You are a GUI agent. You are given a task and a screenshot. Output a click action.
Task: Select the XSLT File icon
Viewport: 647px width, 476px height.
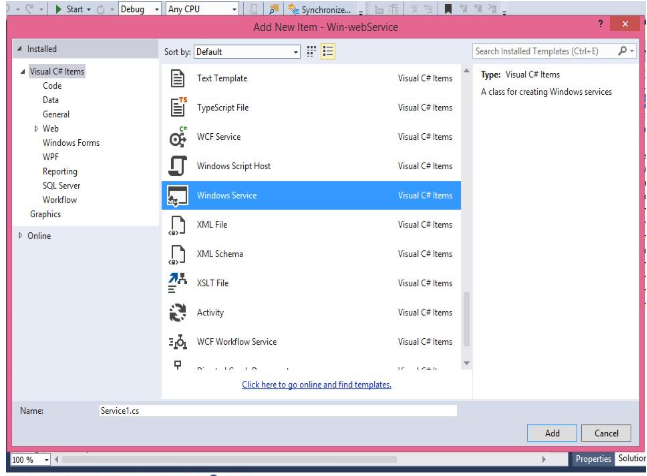coord(177,283)
